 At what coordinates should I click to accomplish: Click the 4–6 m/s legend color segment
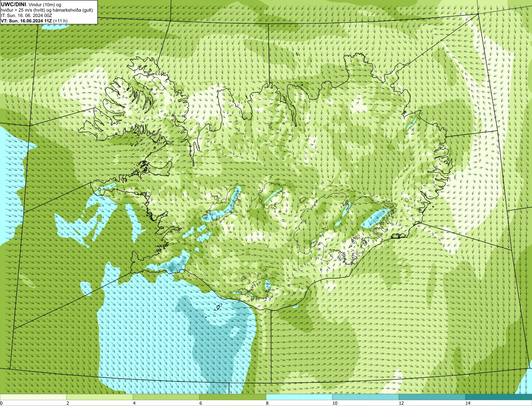pyautogui.click(x=166, y=397)
